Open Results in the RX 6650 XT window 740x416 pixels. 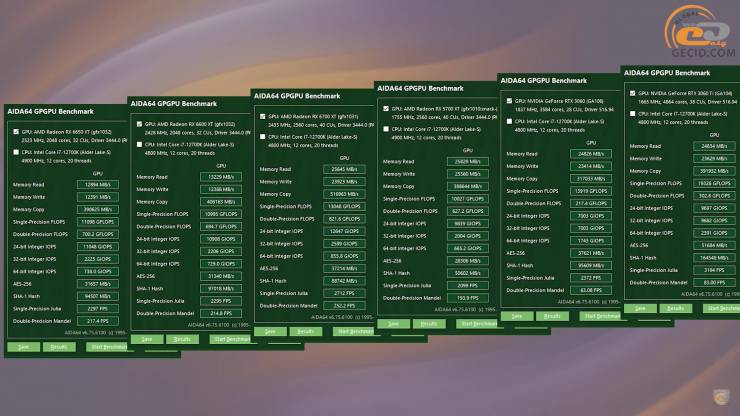pos(59,347)
